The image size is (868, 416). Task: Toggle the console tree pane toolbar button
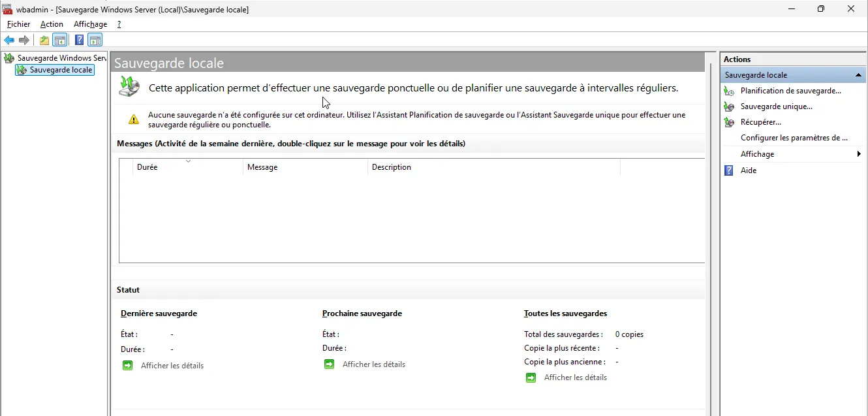click(x=60, y=40)
